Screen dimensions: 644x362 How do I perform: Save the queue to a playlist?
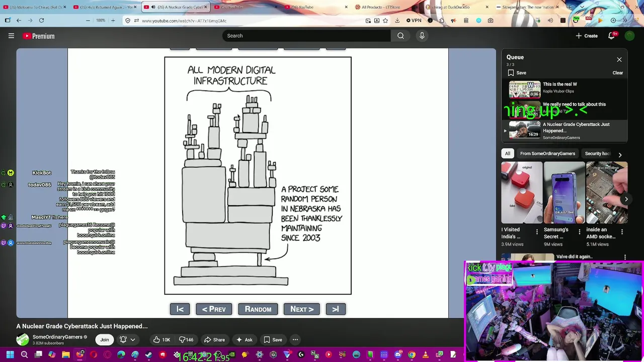pos(517,73)
